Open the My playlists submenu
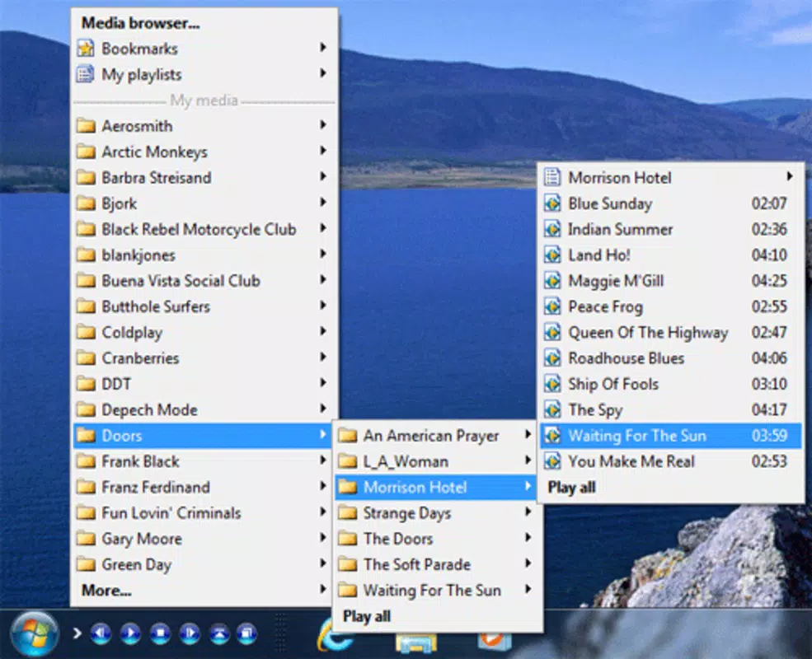 [x=204, y=74]
